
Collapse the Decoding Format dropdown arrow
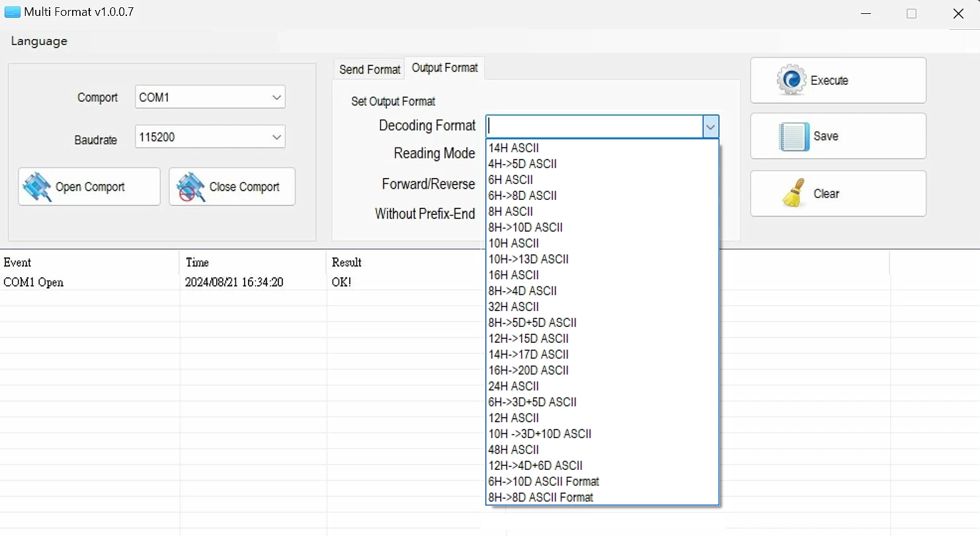(710, 126)
